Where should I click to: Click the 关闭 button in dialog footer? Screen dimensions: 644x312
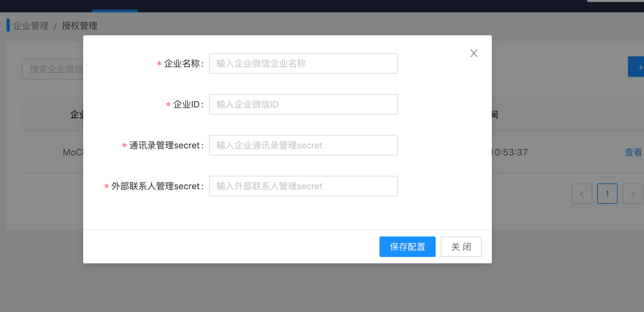tap(461, 247)
